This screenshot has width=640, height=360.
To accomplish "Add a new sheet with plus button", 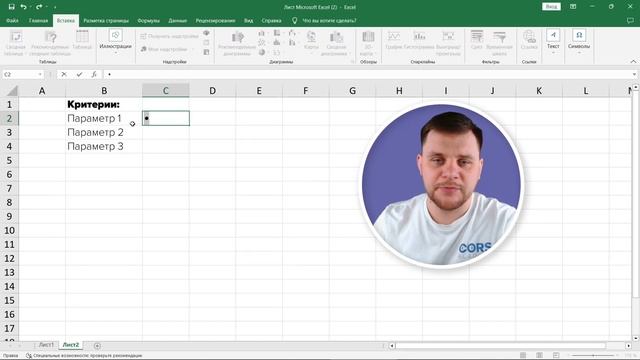I will pyautogui.click(x=97, y=346).
